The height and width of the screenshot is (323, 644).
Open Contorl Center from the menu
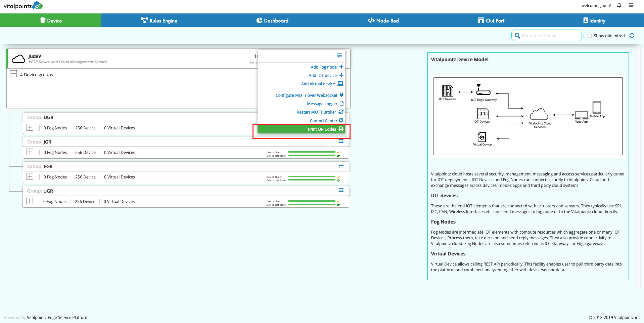click(301, 121)
